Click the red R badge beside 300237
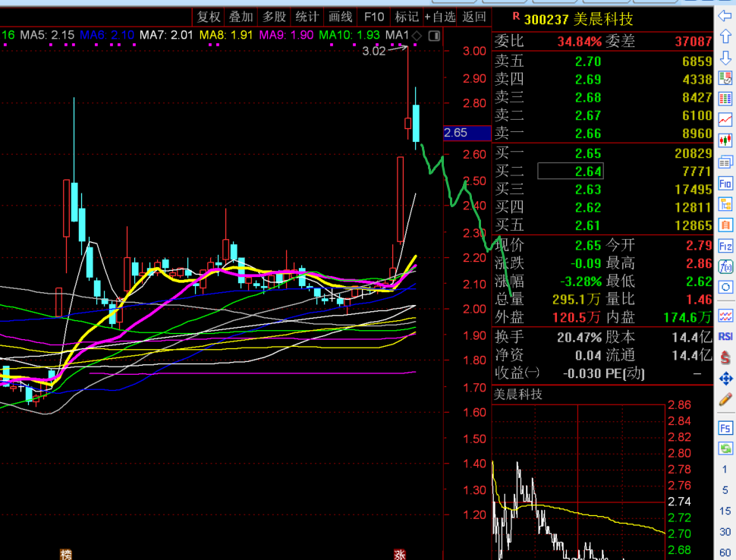This screenshot has width=736, height=560. pyautogui.click(x=516, y=17)
